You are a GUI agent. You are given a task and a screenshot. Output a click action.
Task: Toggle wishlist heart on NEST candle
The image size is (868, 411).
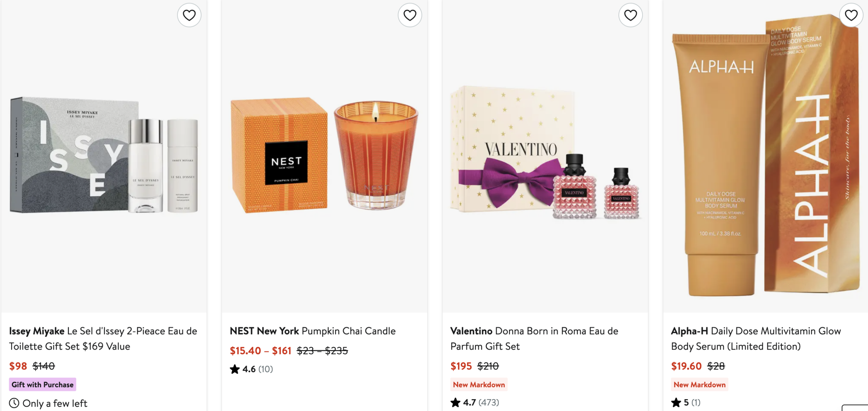click(x=410, y=15)
